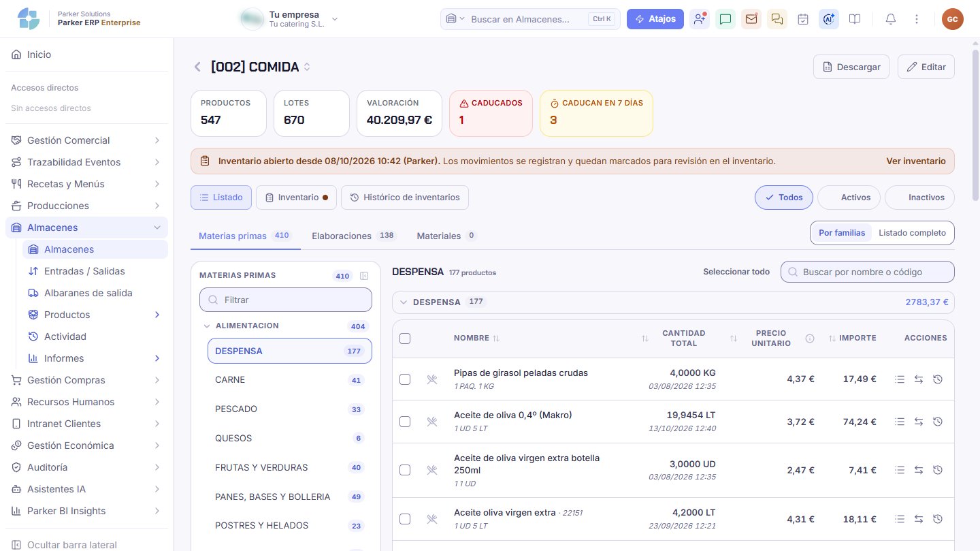Expand Gestión Comercial in sidebar
This screenshot has width=980, height=551.
pos(86,140)
